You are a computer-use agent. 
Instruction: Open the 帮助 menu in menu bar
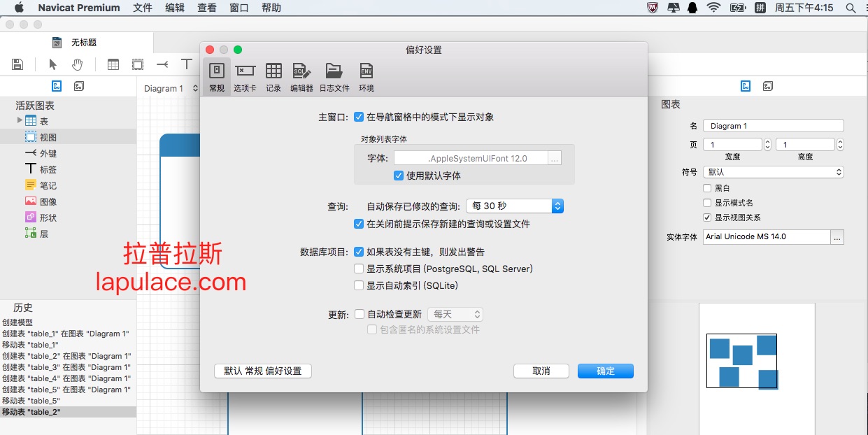pyautogui.click(x=271, y=8)
